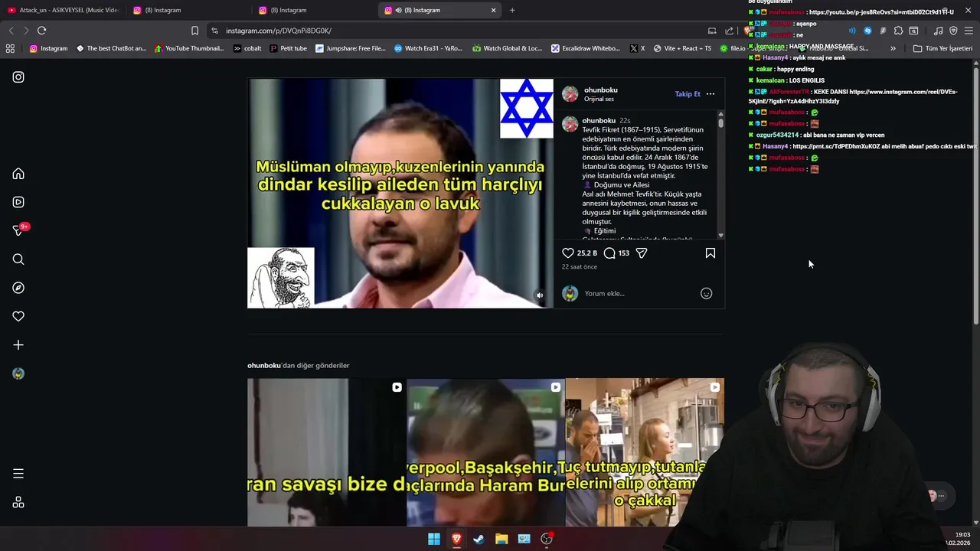
Task: Go to Instagram Home in the sidebar
Action: [18, 174]
